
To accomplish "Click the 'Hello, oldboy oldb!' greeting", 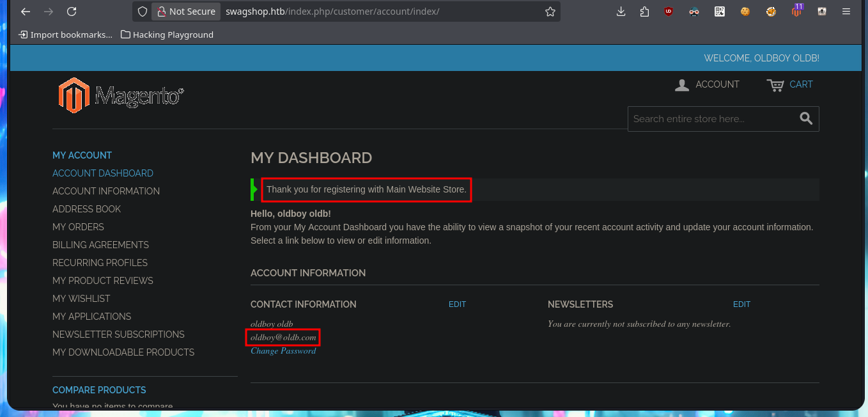I will pyautogui.click(x=291, y=214).
